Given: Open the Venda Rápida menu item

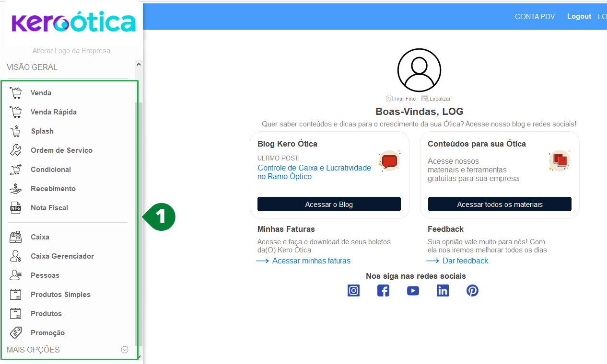Looking at the screenshot, I should point(54,112).
